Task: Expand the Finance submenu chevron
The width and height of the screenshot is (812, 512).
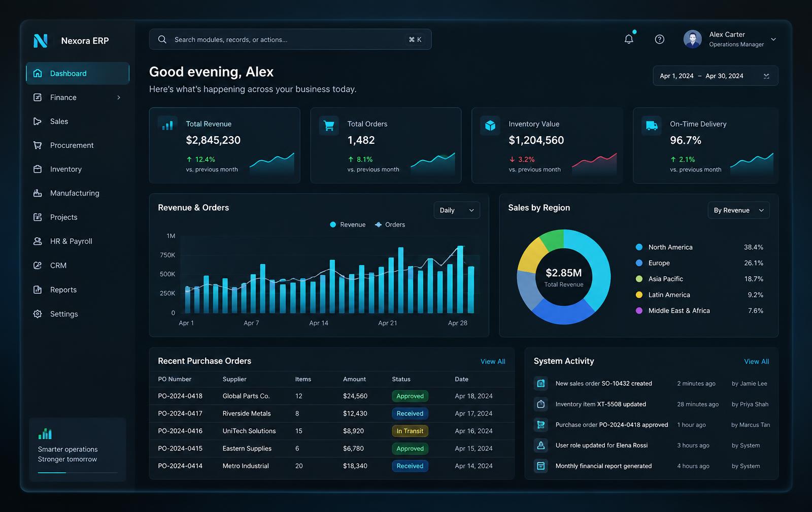Action: pyautogui.click(x=119, y=98)
